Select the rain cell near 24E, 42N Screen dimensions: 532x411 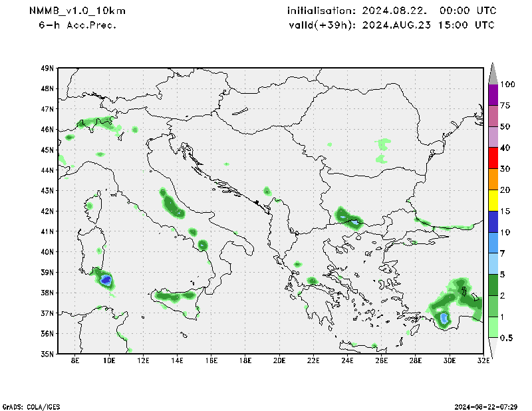348,217
